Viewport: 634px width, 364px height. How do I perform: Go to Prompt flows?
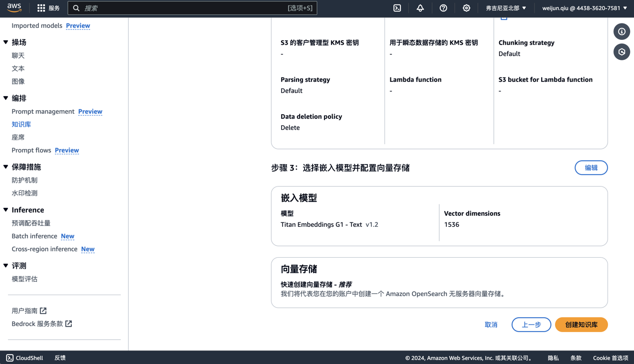pyautogui.click(x=31, y=150)
